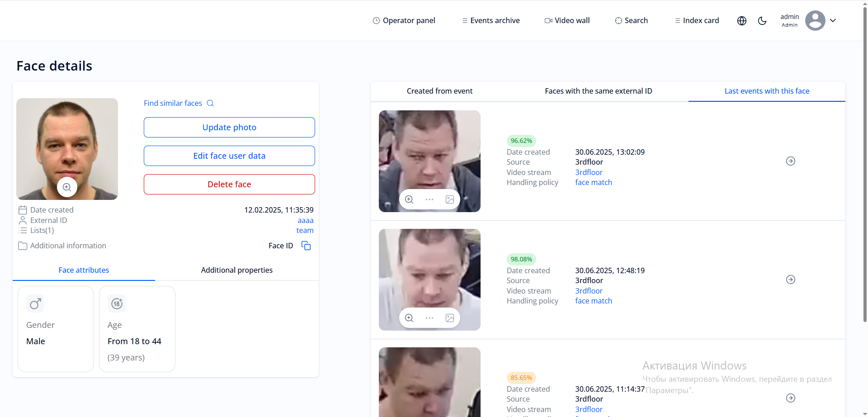Open Faces with the same external ID tab

(598, 91)
